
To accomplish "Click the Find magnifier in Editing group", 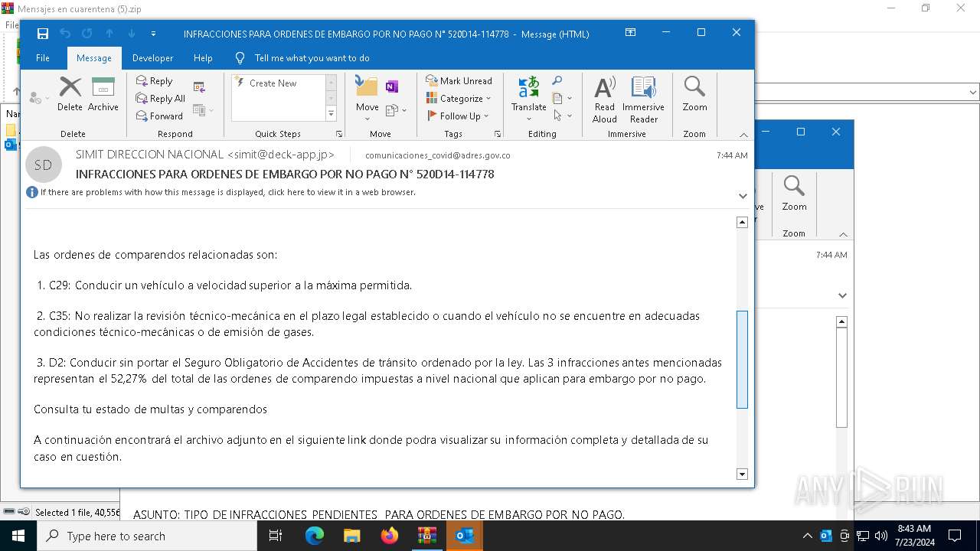I will [557, 81].
